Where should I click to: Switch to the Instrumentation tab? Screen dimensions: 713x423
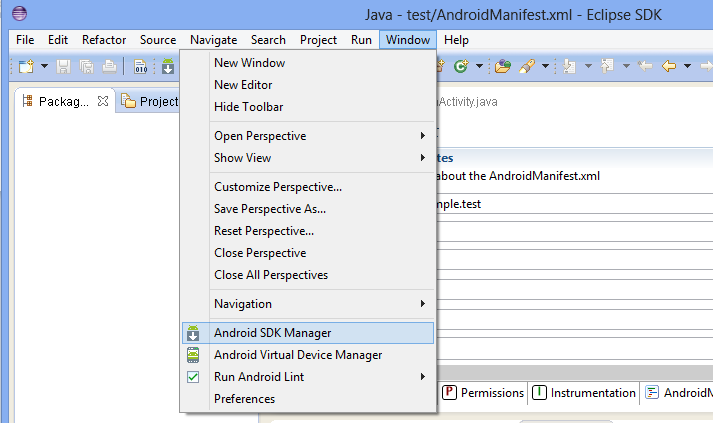pyautogui.click(x=584, y=393)
